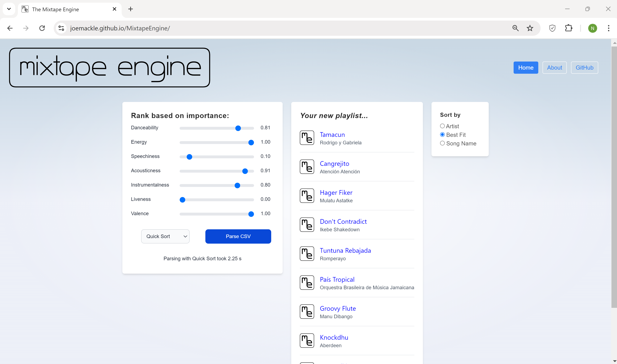Click the mixtape engine logo banner
Image resolution: width=617 pixels, height=364 pixels.
[109, 67]
